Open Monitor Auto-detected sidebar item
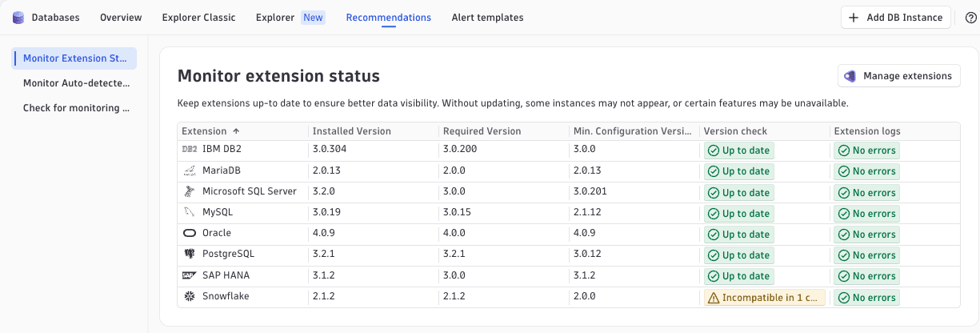980x333 pixels. [x=75, y=83]
